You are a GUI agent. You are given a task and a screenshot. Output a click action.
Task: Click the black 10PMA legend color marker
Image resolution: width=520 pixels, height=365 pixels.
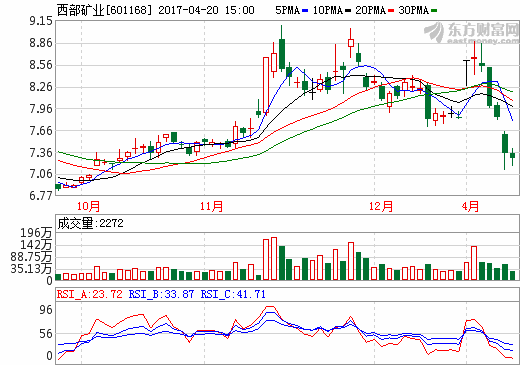click(348, 11)
